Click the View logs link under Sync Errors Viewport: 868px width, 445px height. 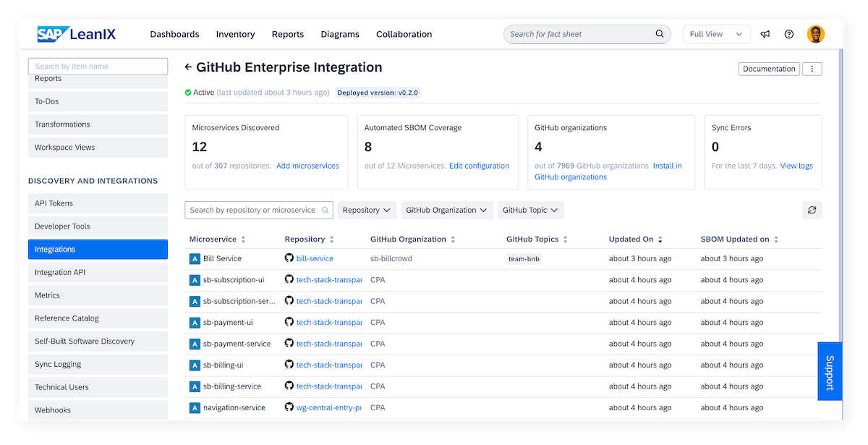(x=796, y=165)
